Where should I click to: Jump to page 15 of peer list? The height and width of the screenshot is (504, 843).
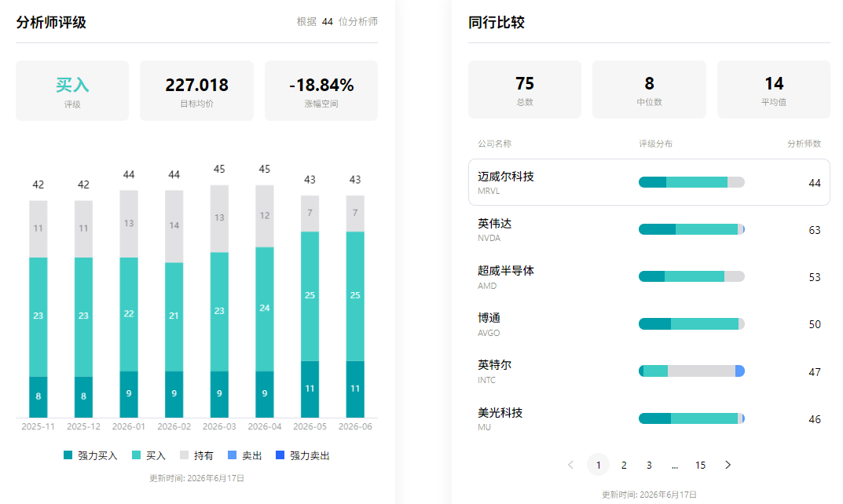[700, 465]
